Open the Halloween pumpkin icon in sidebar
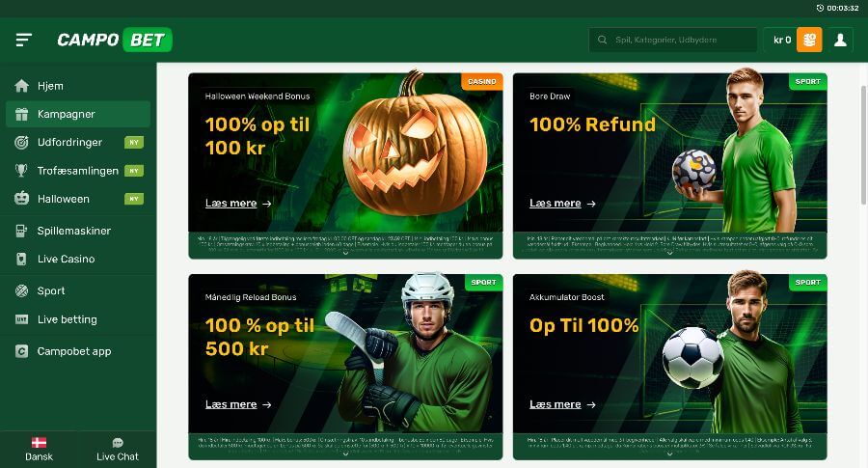868x468 pixels. [21, 198]
